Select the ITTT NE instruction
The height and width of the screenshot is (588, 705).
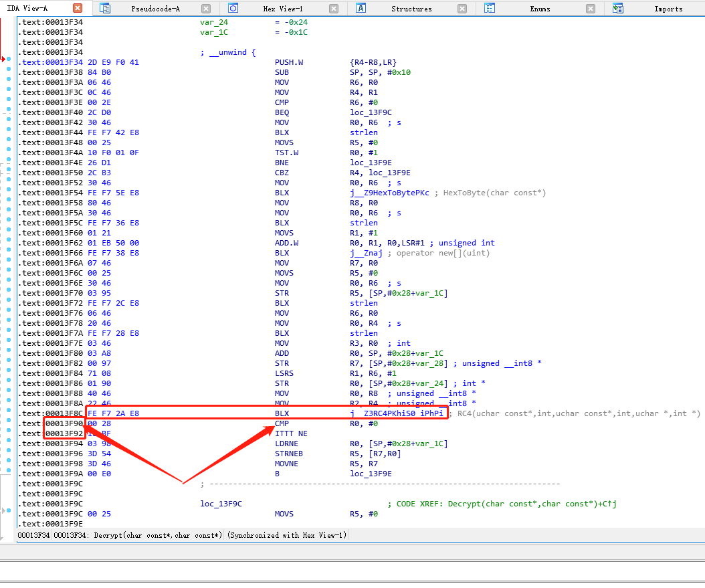[x=291, y=433]
